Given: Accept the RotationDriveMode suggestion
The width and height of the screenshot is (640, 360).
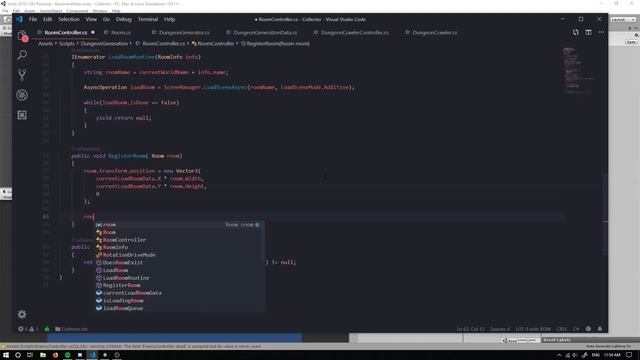Looking at the screenshot, I should 180,255.
